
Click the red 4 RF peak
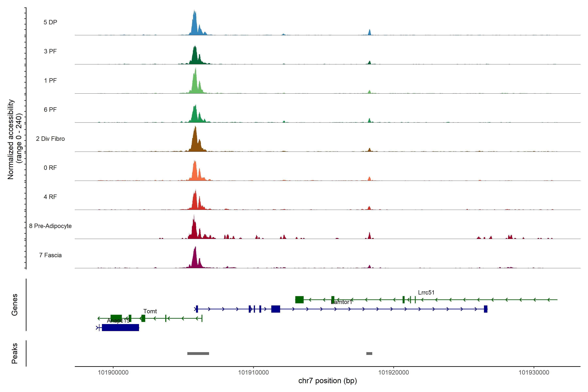coord(195,201)
